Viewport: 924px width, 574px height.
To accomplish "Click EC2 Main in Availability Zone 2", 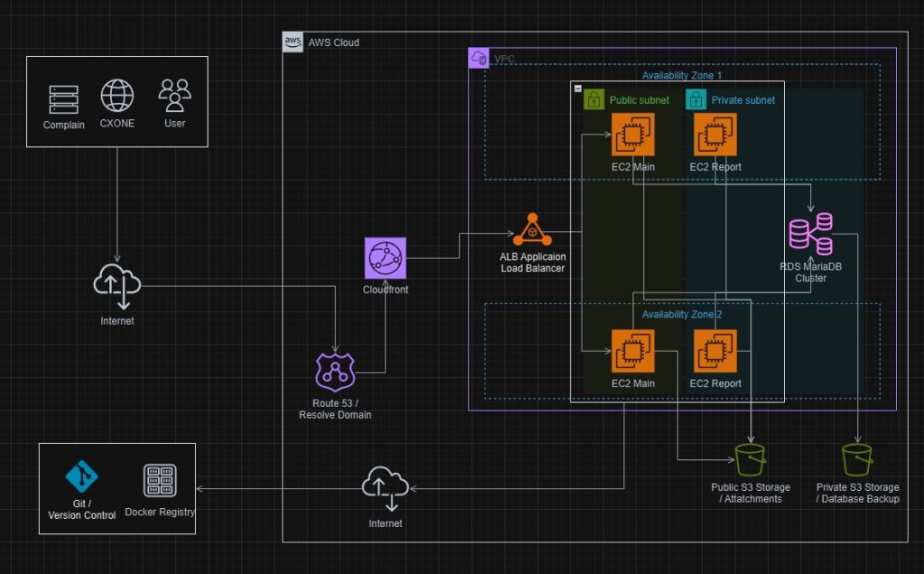I will pyautogui.click(x=633, y=351).
